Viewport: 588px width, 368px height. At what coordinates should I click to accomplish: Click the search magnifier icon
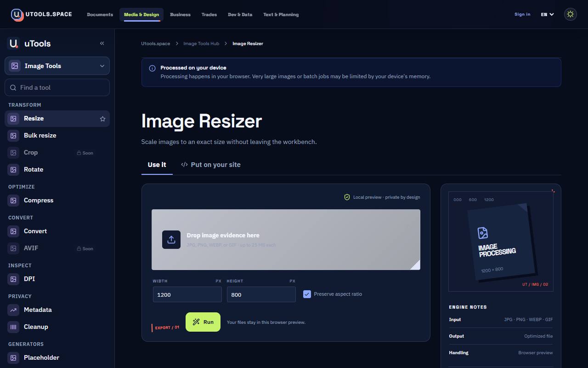(13, 87)
